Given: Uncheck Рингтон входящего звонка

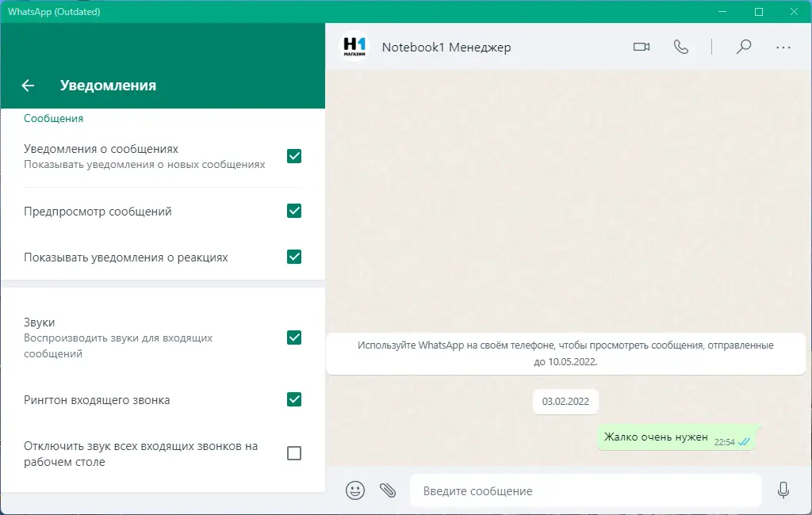Looking at the screenshot, I should (x=294, y=399).
